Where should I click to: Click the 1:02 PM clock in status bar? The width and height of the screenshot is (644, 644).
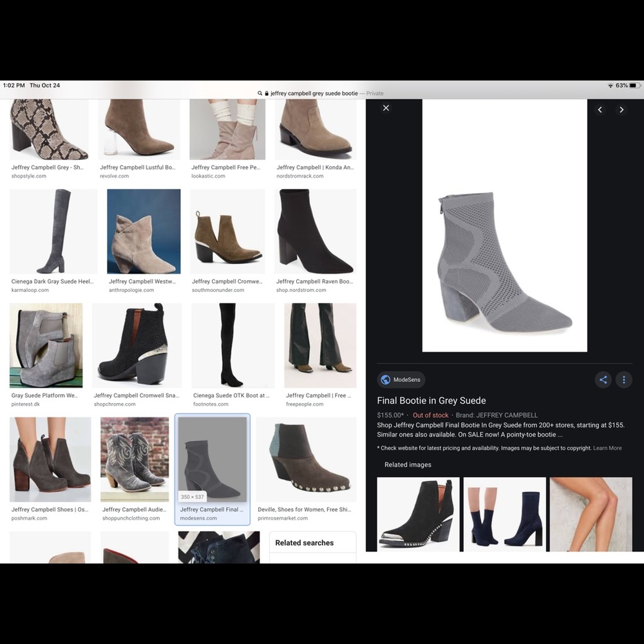coord(14,86)
